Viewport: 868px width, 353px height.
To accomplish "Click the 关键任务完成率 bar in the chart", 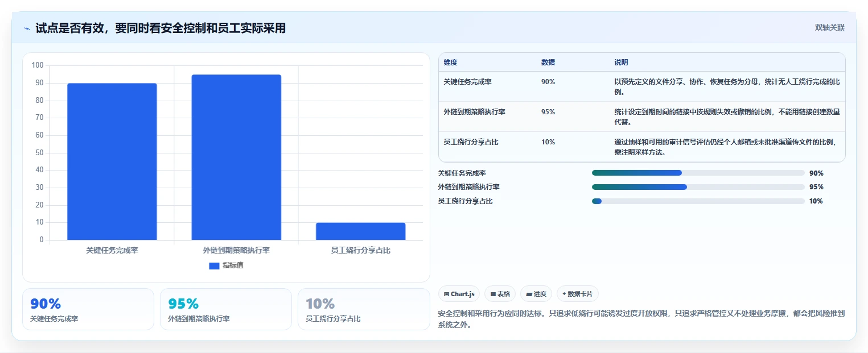I will pyautogui.click(x=112, y=161).
